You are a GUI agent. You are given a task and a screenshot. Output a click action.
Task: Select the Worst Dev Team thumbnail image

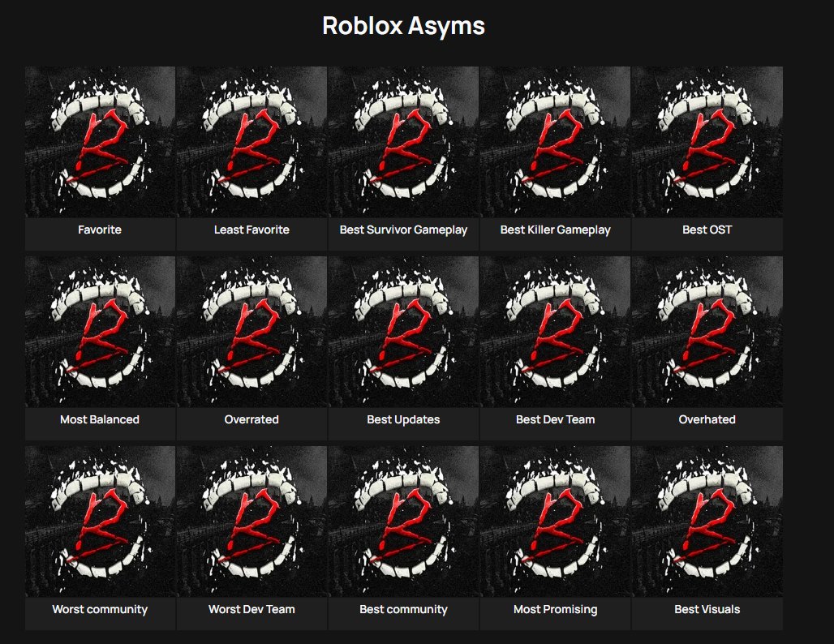[x=251, y=522]
